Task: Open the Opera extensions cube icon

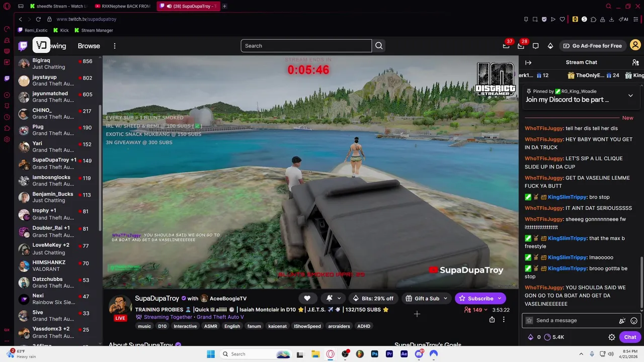Action: [593, 19]
